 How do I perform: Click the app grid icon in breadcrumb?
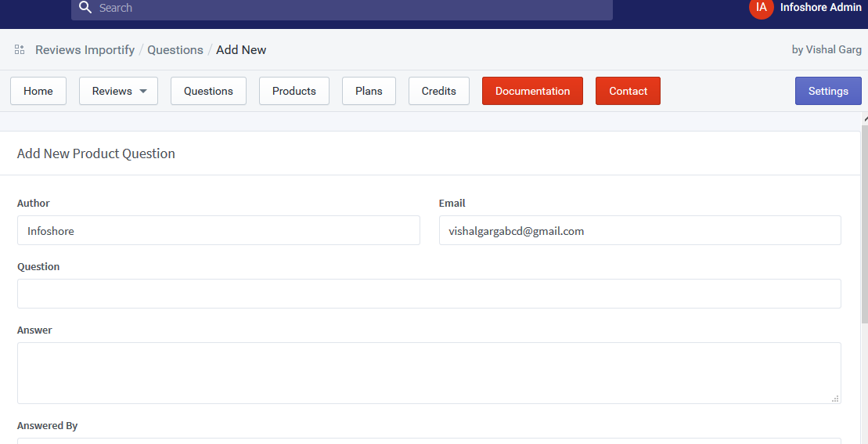click(x=20, y=50)
